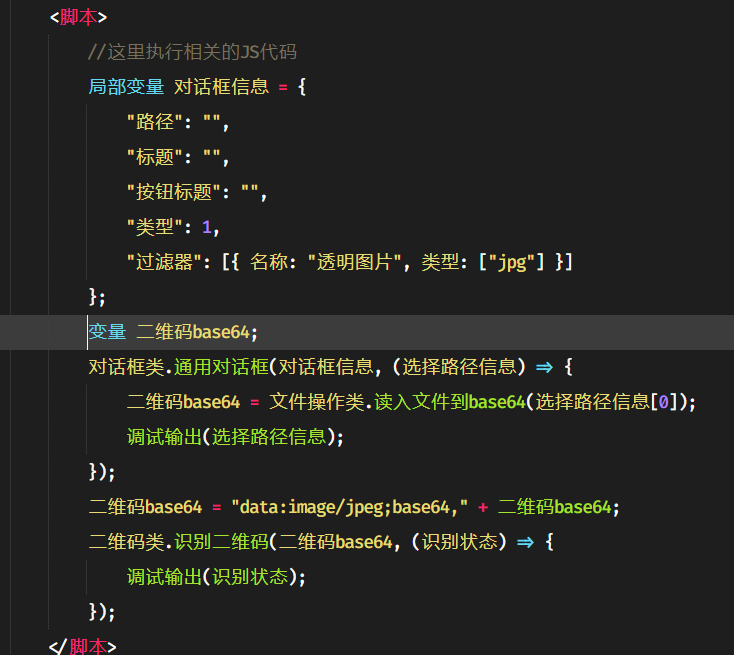Click the 通用对话框 method name
The image size is (734, 655).
(221, 367)
